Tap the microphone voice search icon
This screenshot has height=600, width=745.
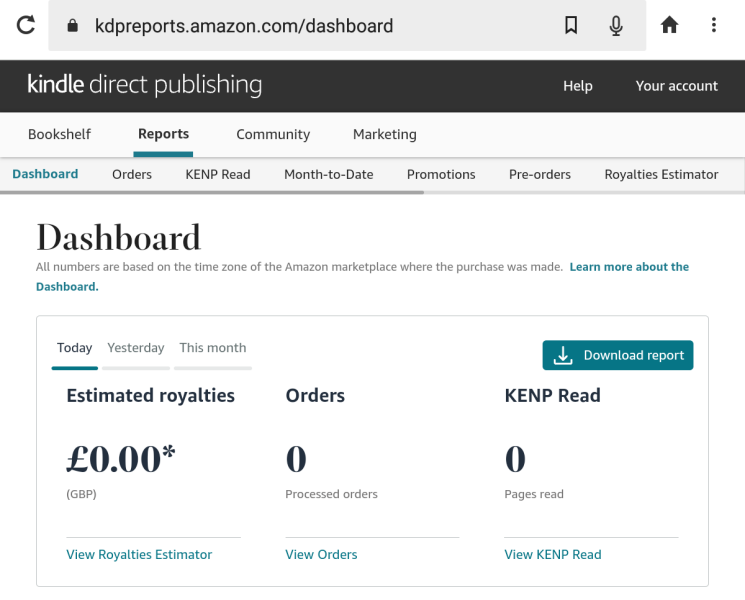(x=616, y=26)
